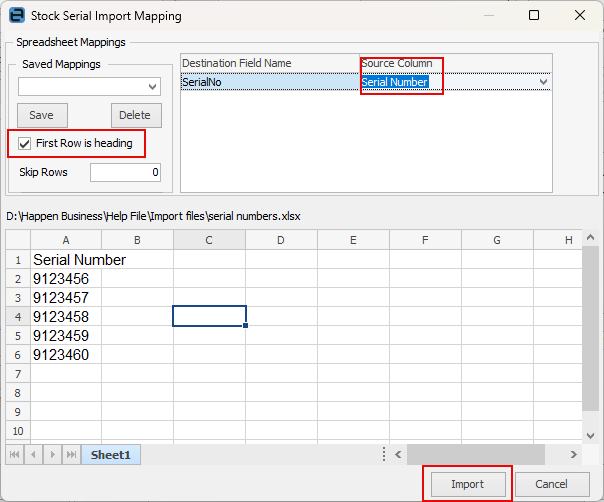Click the horizontal scrollbar right arrow
Screen dimensions: 604x502
point(573,455)
